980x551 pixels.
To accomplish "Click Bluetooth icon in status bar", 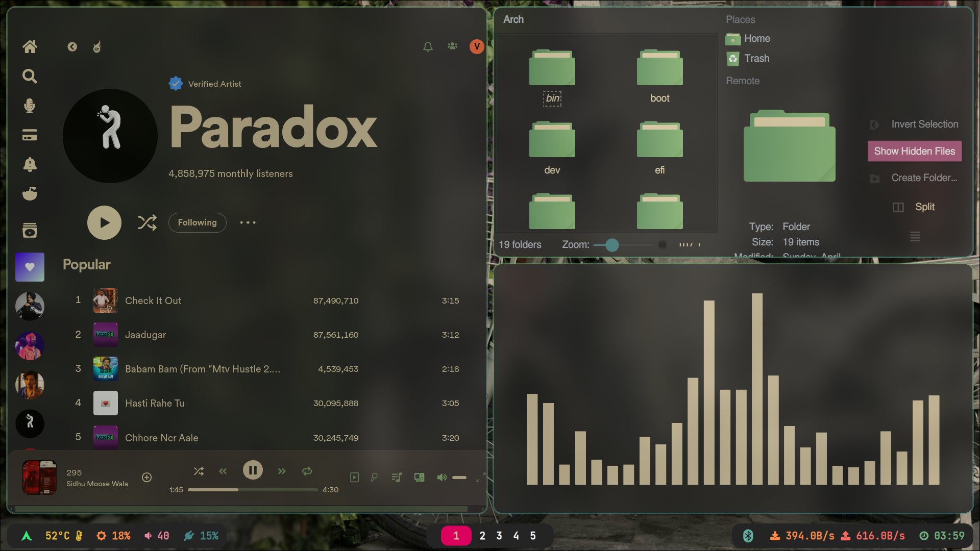I will [748, 536].
